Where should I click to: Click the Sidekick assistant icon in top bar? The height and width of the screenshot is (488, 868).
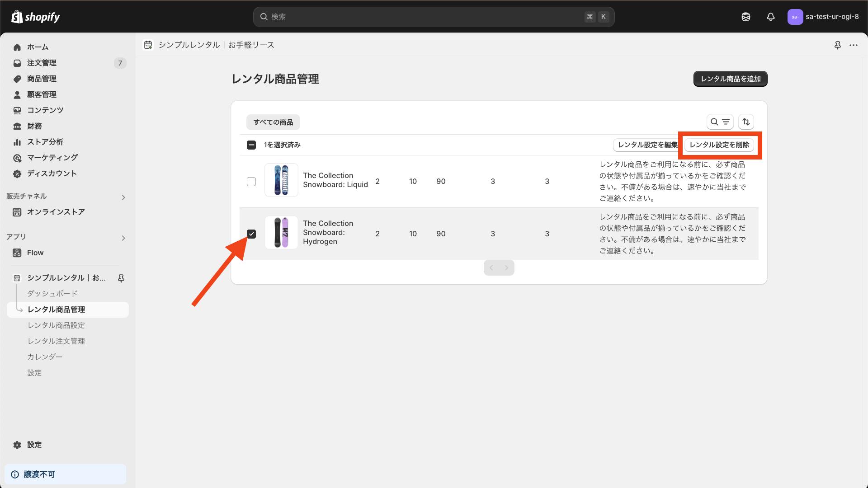click(x=746, y=17)
